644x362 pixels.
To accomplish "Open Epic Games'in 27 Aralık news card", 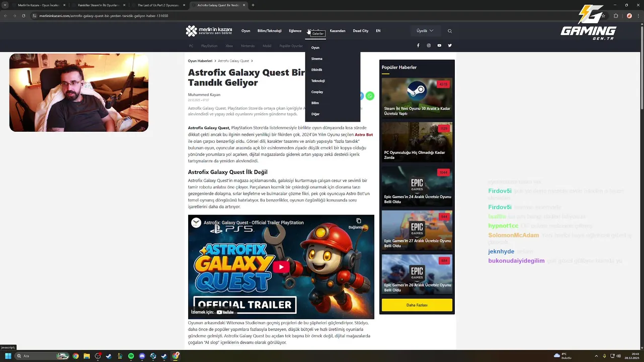I will pyautogui.click(x=417, y=230).
